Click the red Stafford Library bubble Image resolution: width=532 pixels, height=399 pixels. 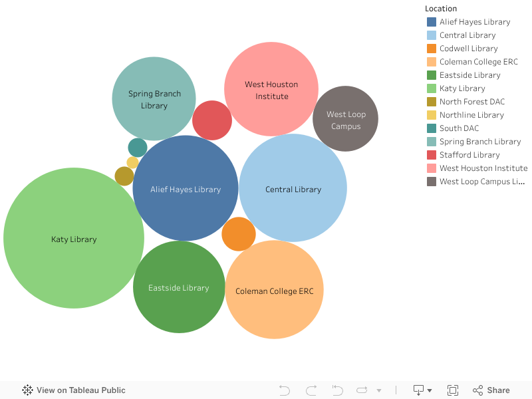(x=212, y=120)
